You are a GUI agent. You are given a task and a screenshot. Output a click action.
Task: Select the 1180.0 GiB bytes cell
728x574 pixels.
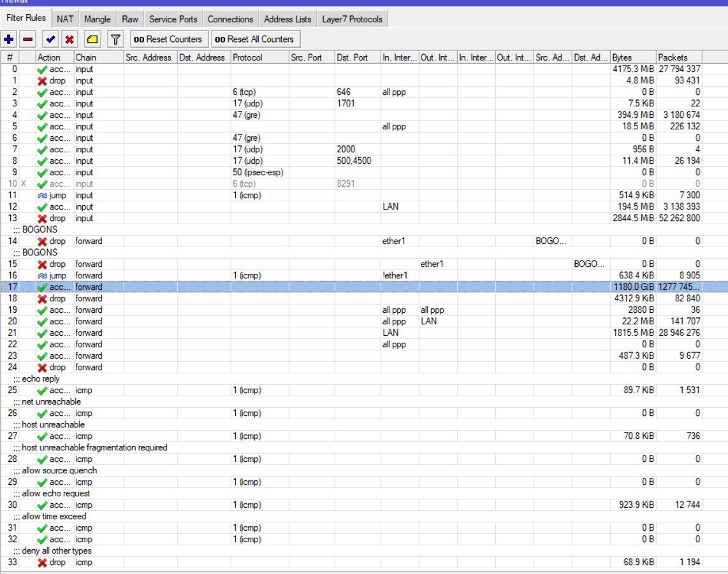tap(633, 287)
